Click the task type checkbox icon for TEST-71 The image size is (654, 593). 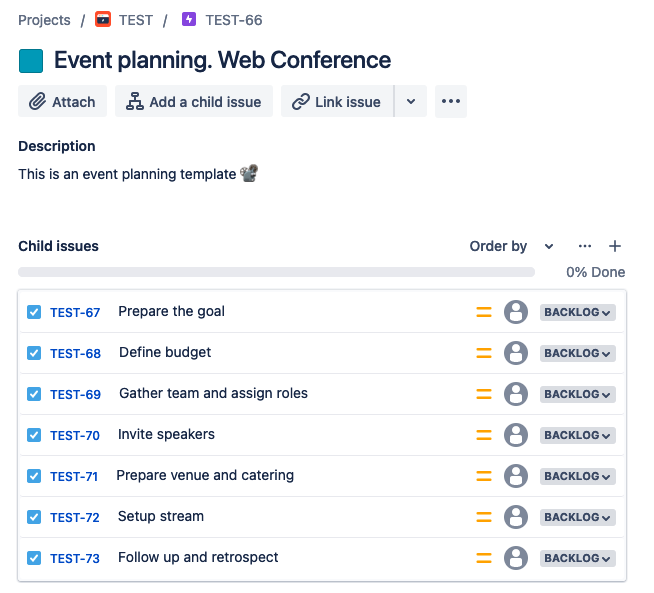pyautogui.click(x=34, y=476)
